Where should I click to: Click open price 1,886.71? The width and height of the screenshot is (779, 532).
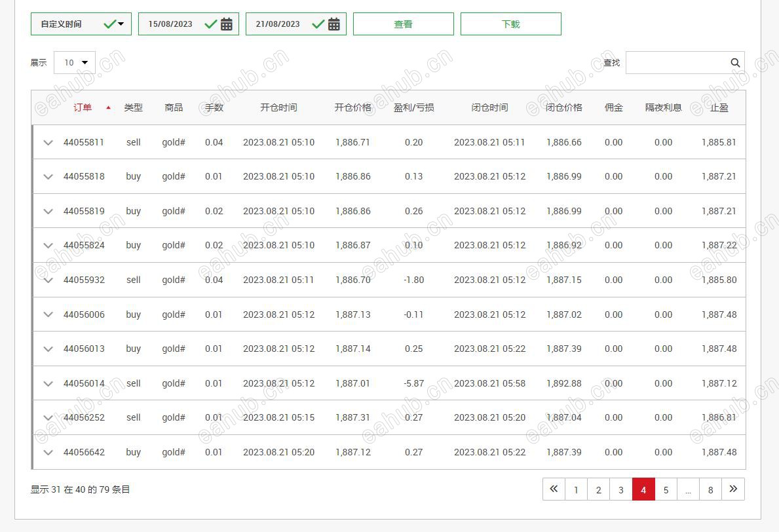pyautogui.click(x=353, y=142)
